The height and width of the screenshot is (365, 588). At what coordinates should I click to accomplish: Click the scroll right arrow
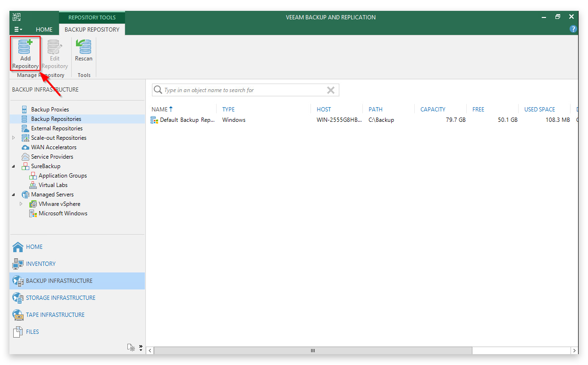(x=574, y=351)
